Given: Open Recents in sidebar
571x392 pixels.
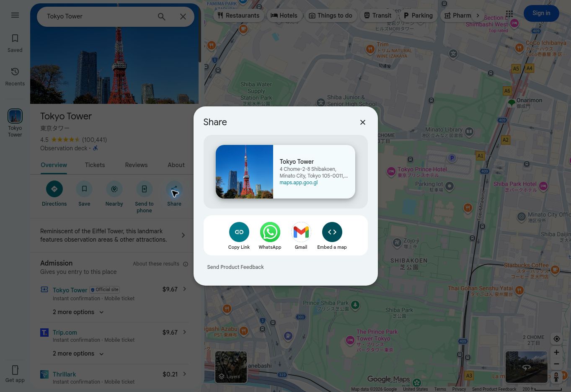Looking at the screenshot, I should pyautogui.click(x=15, y=77).
